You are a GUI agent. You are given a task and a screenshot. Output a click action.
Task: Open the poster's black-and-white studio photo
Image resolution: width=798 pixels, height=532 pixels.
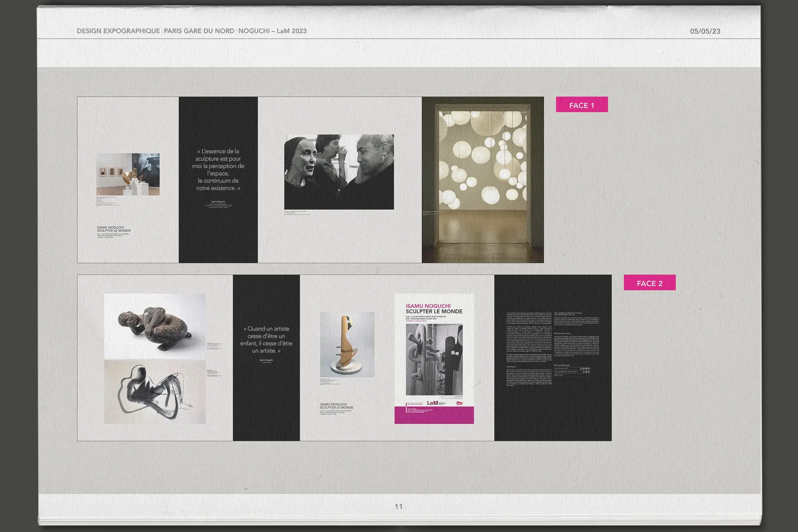coord(434,359)
